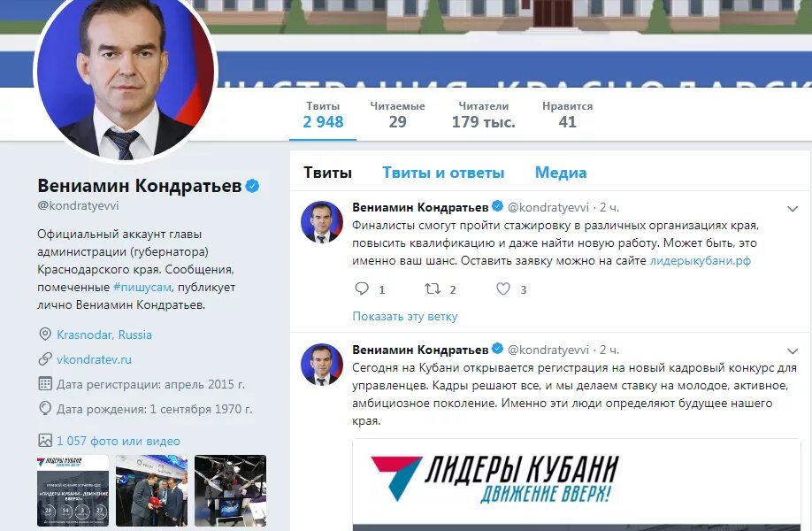Expand the first tweet's chevron menu
The height and width of the screenshot is (531, 812).
coord(793,209)
